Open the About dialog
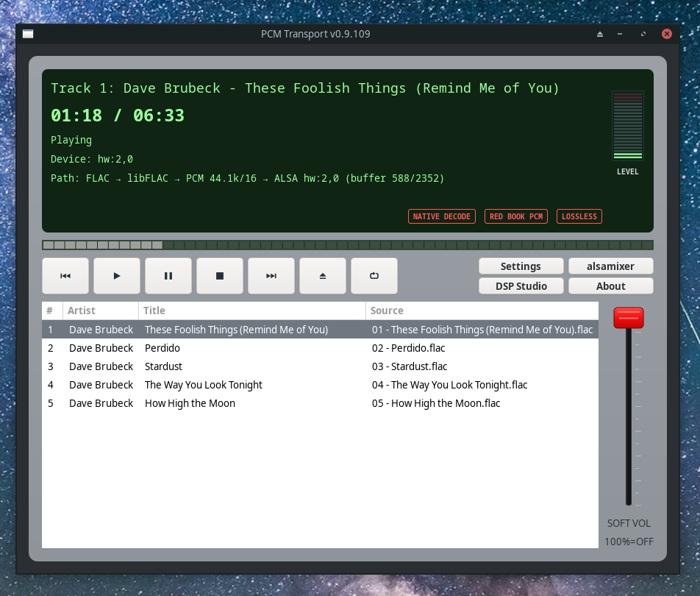Viewport: 700px width, 596px height. [x=610, y=286]
